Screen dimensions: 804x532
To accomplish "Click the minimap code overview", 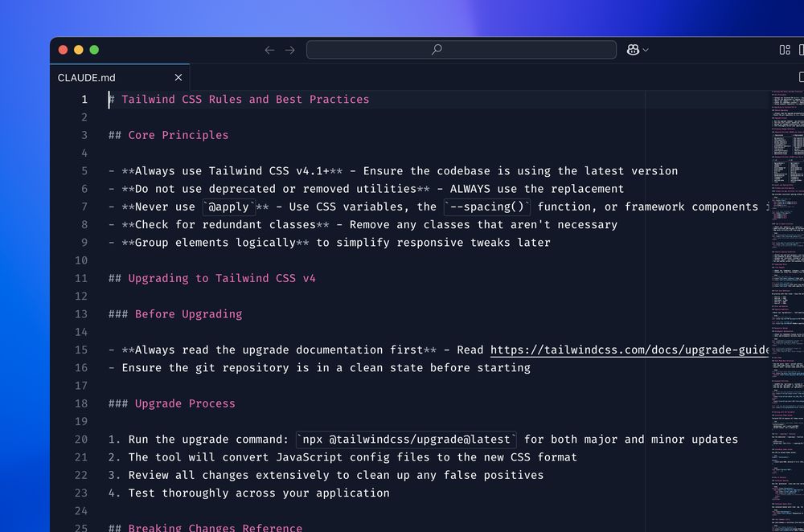I will coord(787,310).
